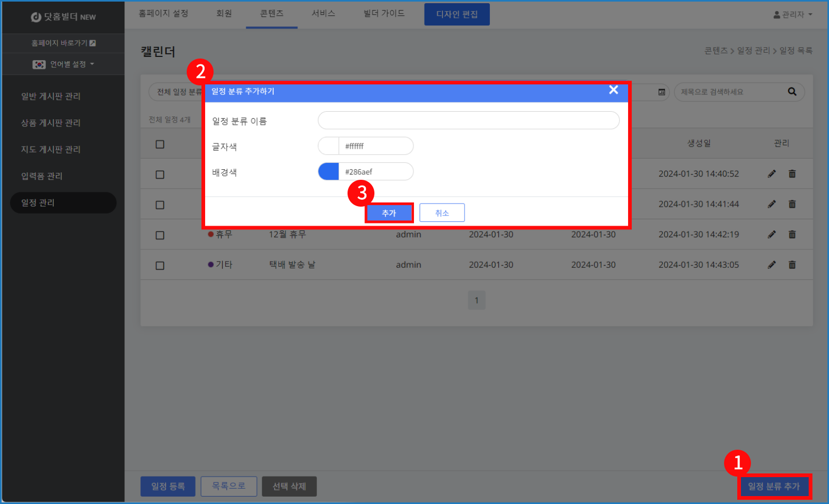Check the checkbox for the 기타 row

point(160,266)
